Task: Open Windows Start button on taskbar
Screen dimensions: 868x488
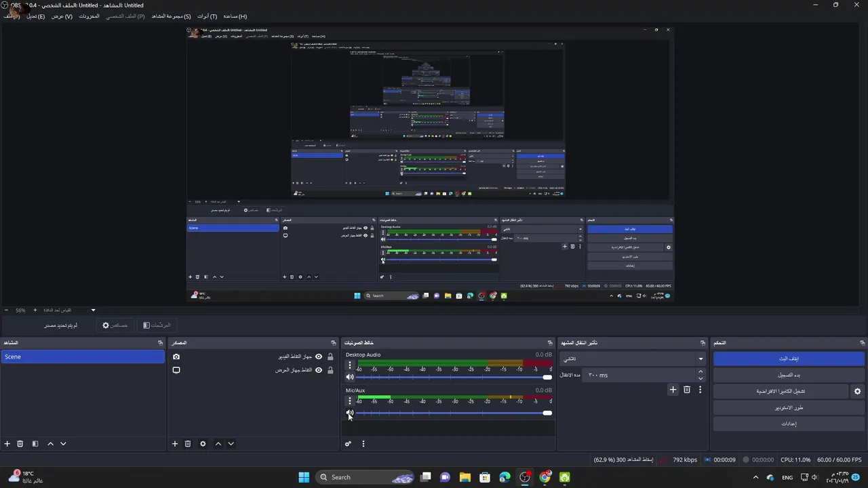Action: (x=304, y=477)
